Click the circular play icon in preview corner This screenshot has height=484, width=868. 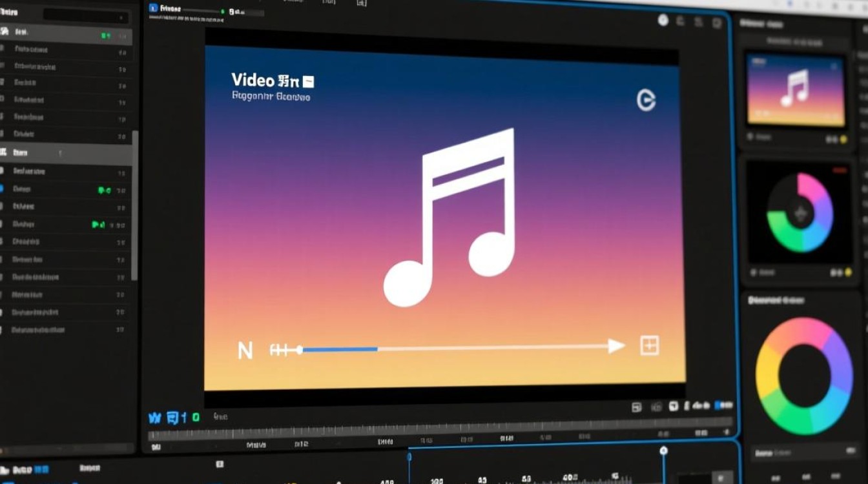coord(646,100)
